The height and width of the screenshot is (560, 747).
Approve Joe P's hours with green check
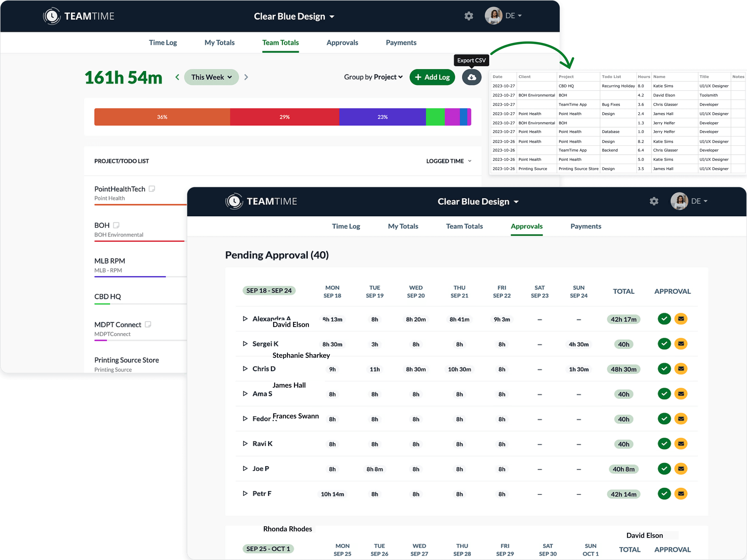[x=664, y=468]
